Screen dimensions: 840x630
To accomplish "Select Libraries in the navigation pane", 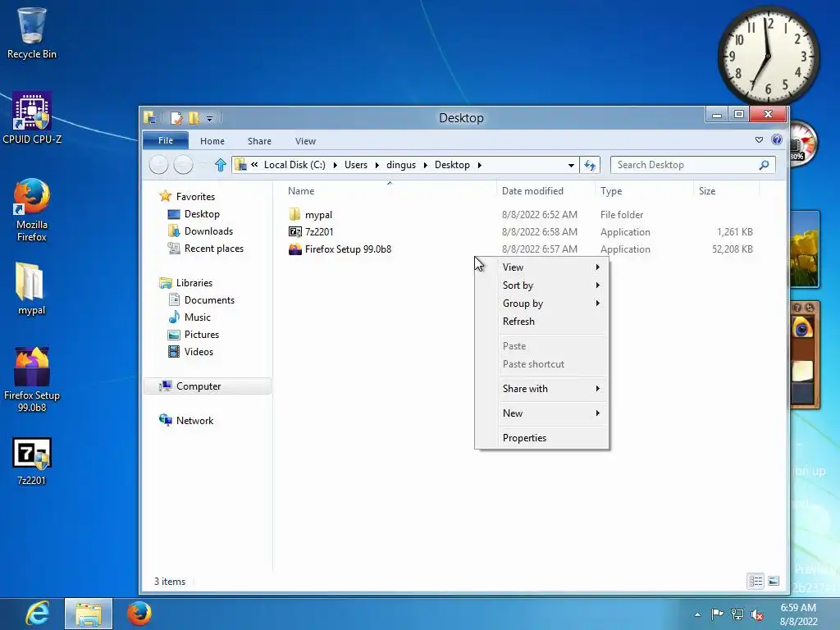I will click(x=194, y=283).
